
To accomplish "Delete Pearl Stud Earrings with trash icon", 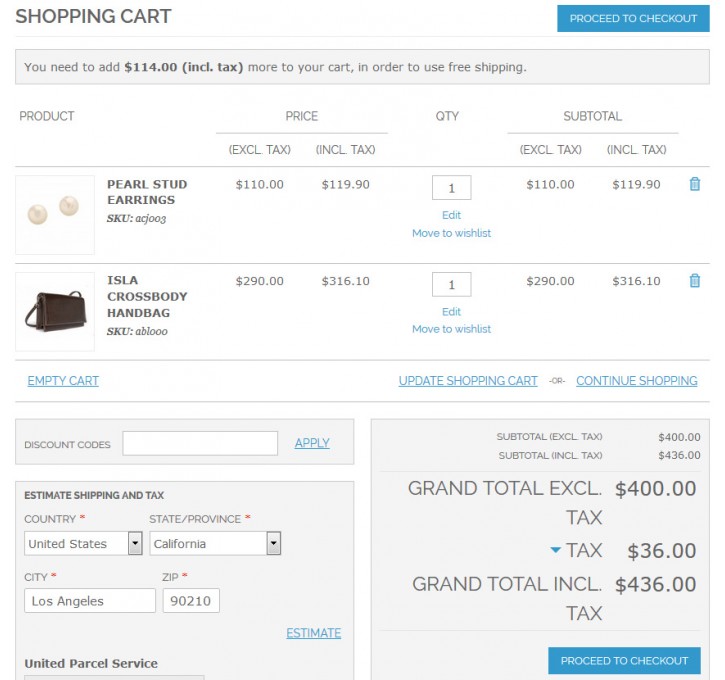I will click(694, 184).
